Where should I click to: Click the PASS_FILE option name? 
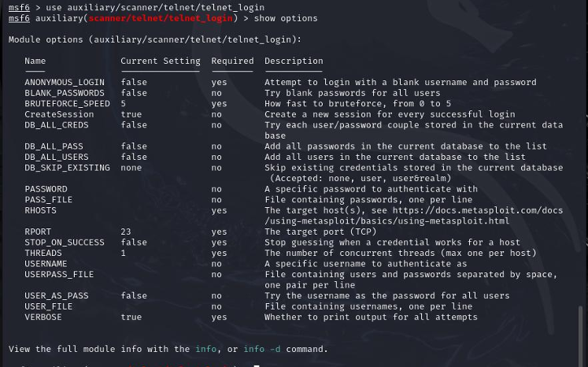pyautogui.click(x=49, y=200)
